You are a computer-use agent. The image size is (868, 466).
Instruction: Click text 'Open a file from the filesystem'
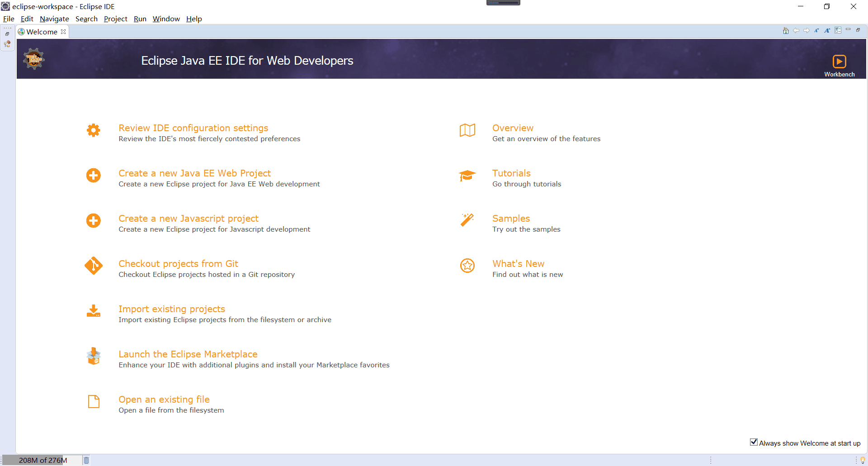[x=171, y=410]
